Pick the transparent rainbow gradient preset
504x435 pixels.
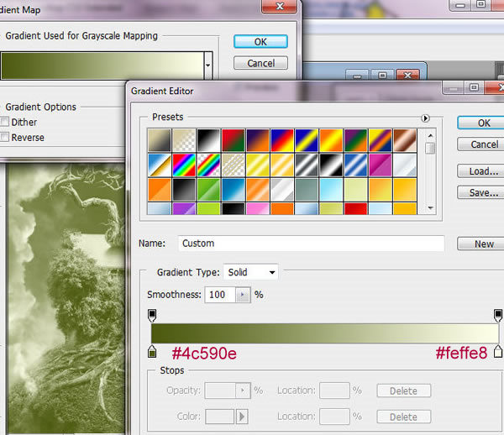pyautogui.click(x=208, y=165)
